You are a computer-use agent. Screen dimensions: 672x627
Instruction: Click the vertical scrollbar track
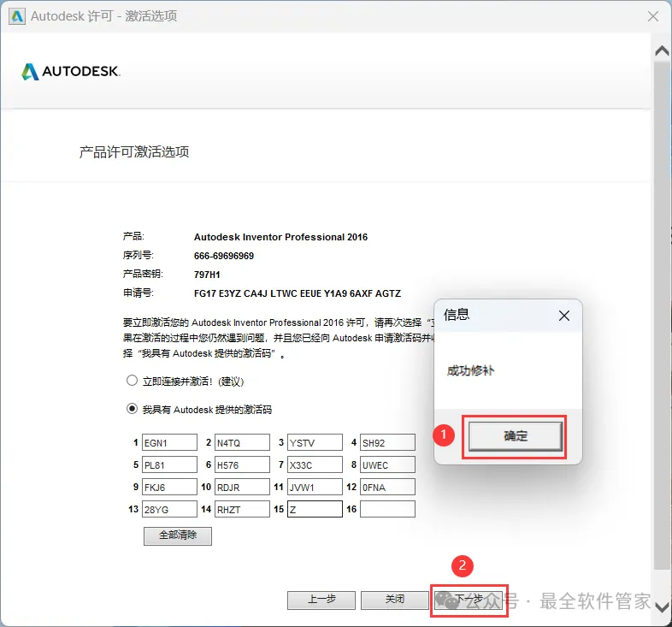662,317
